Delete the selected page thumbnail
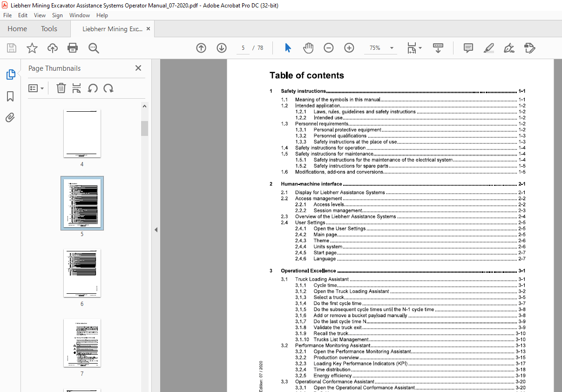Viewport: 562px width, 392px height. [61, 88]
